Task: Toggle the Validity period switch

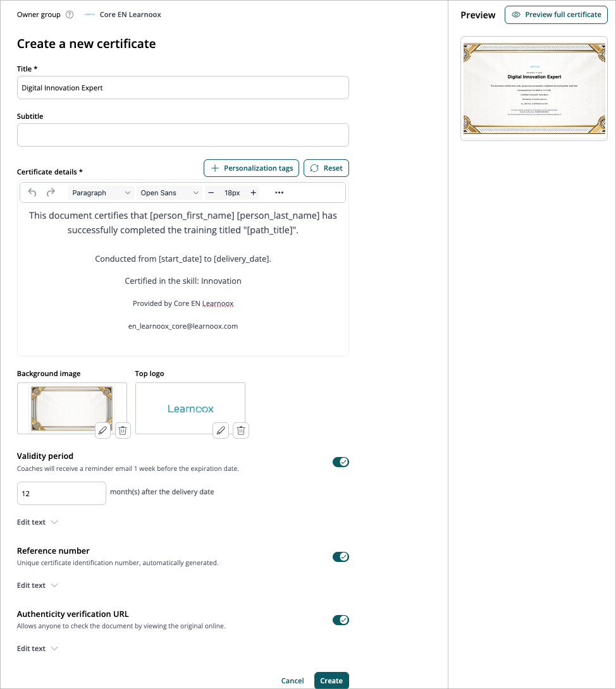Action: [341, 462]
